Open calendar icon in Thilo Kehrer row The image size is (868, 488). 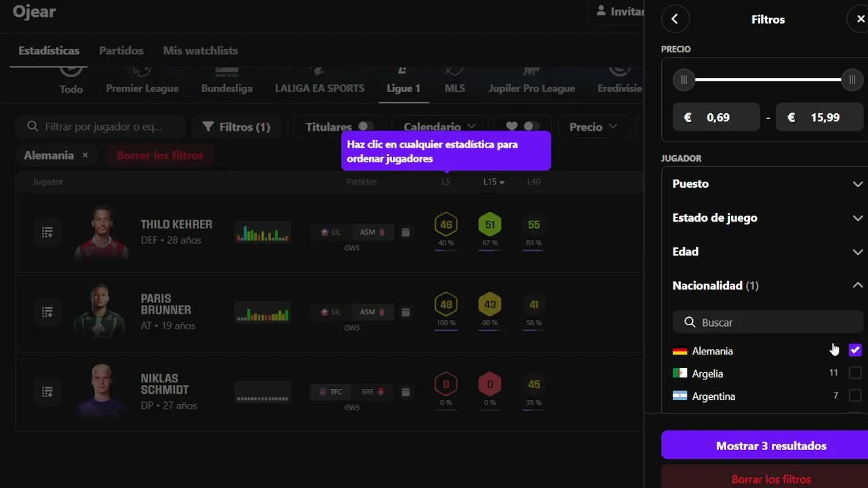coord(406,232)
